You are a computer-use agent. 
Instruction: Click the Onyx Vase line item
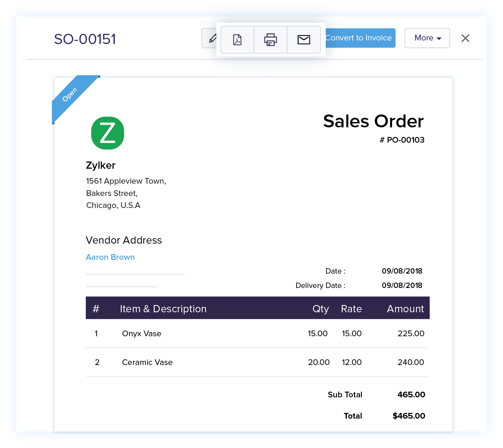[x=141, y=333]
